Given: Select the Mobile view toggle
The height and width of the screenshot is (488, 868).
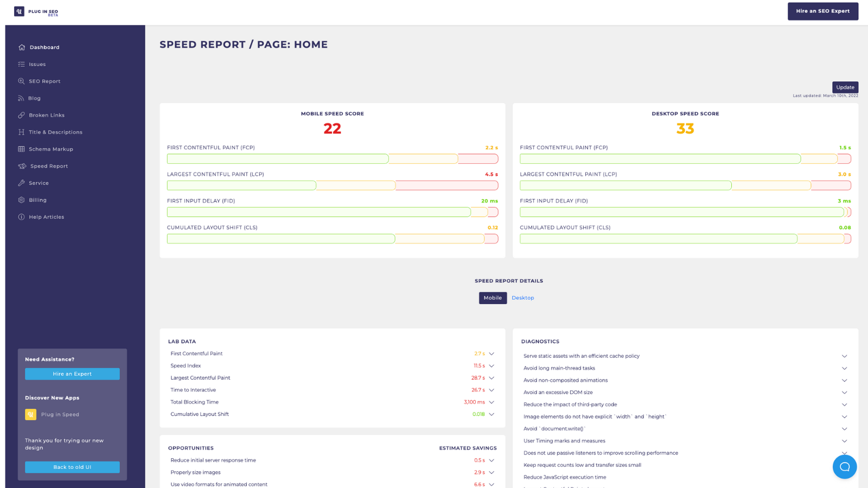Looking at the screenshot, I should [492, 298].
